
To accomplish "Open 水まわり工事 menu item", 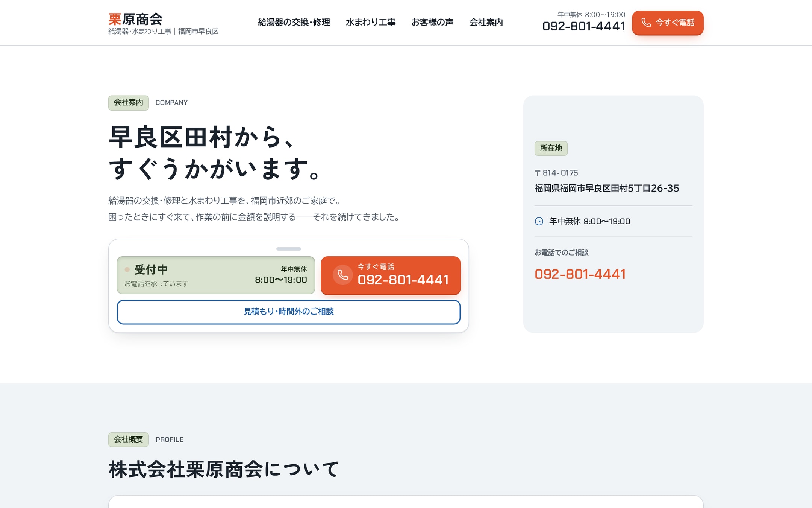I will point(371,23).
